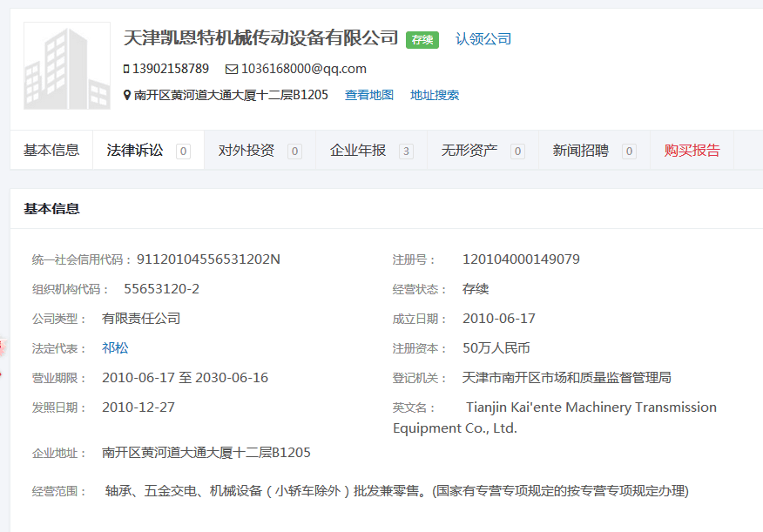Click the envelope email icon
The height and width of the screenshot is (532, 763).
click(231, 69)
